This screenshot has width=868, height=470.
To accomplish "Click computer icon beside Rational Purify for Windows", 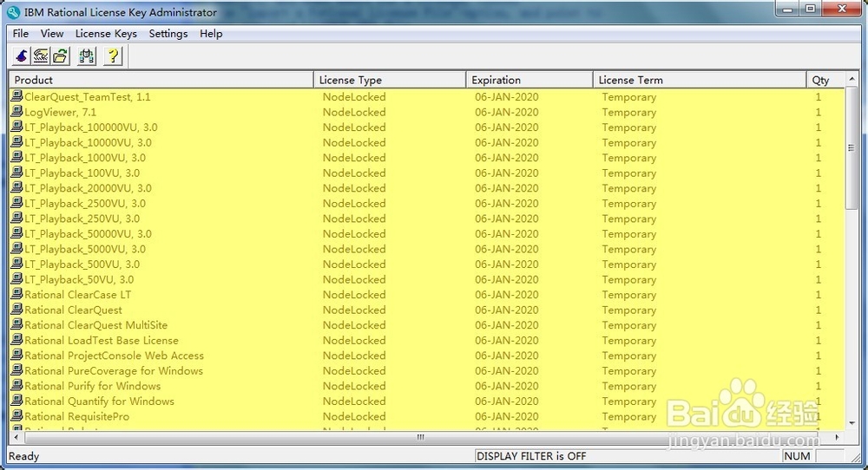I will pos(17,385).
